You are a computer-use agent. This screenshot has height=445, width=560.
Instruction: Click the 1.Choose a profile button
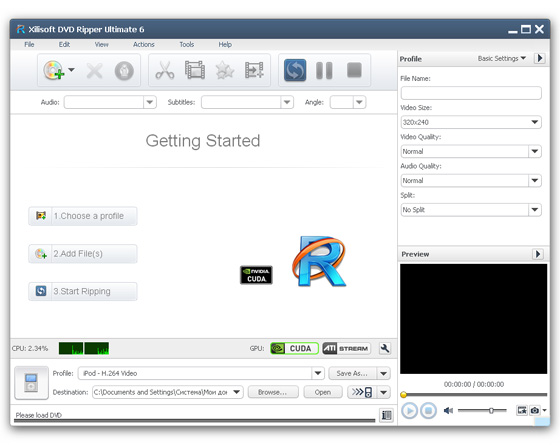83,216
